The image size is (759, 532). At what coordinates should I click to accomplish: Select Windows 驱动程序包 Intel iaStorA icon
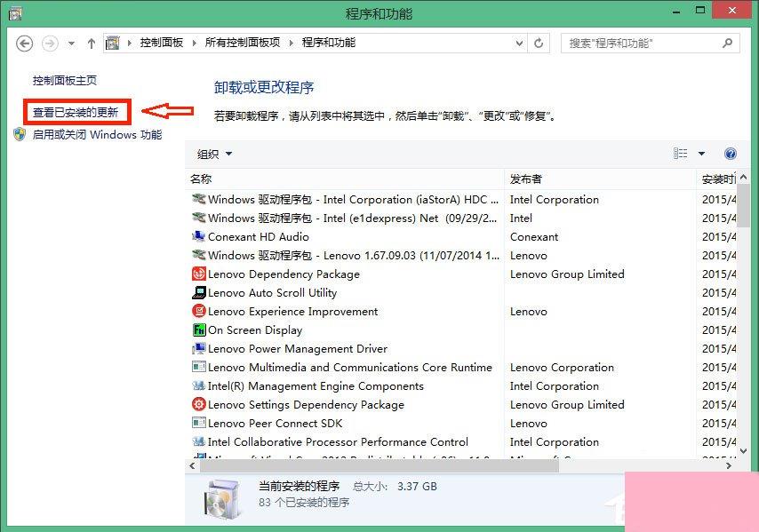198,199
